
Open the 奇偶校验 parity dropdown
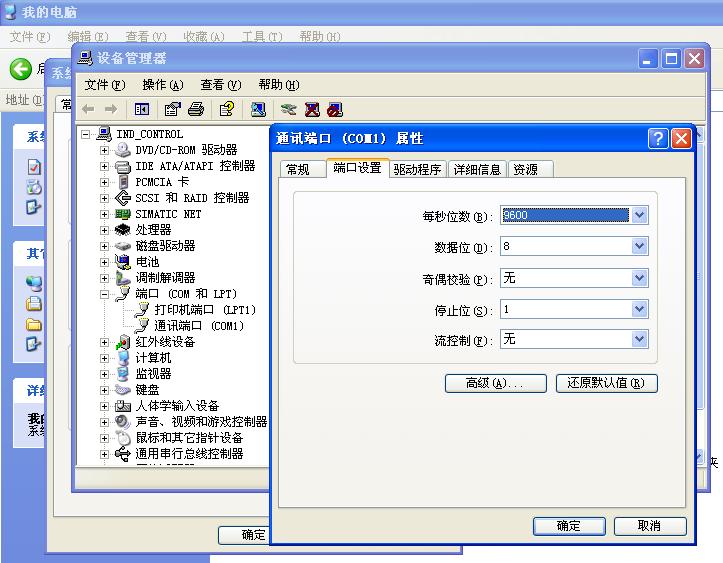(x=640, y=277)
